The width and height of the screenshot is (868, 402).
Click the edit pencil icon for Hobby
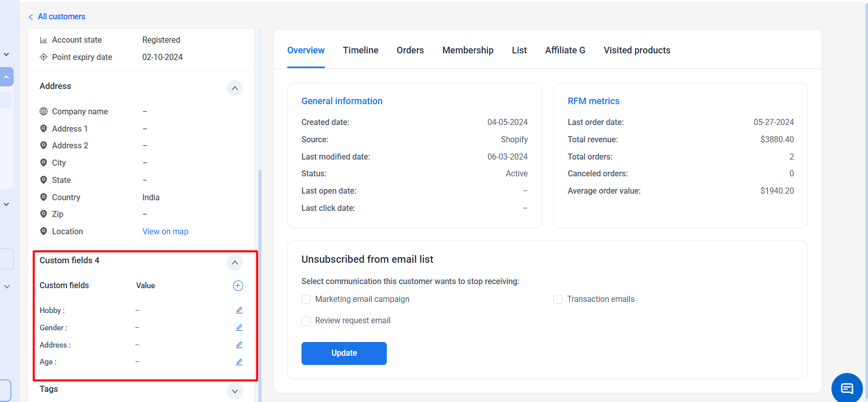pos(239,310)
